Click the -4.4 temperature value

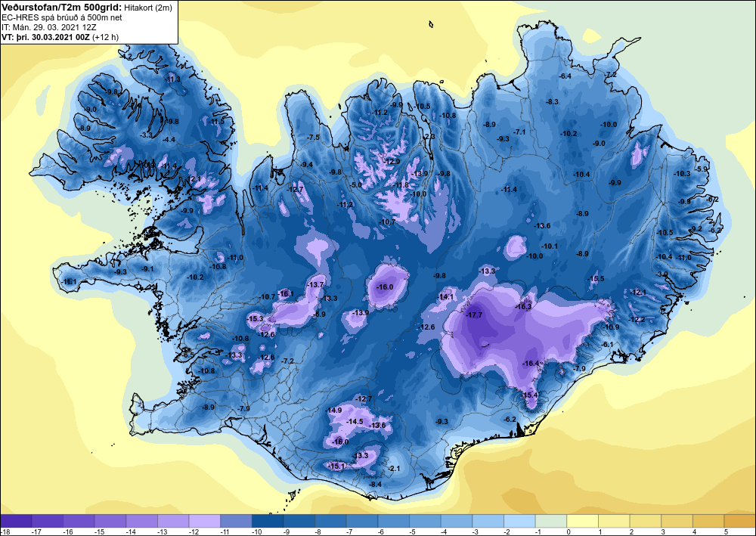point(169,139)
